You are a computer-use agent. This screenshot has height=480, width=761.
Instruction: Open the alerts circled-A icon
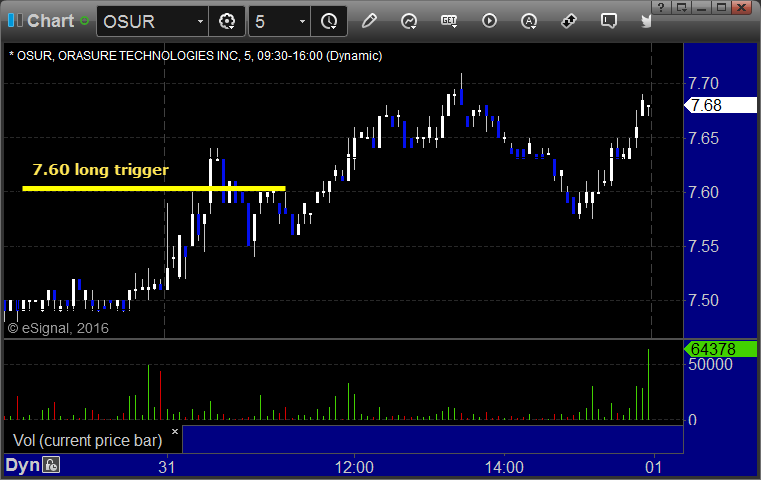coord(529,21)
